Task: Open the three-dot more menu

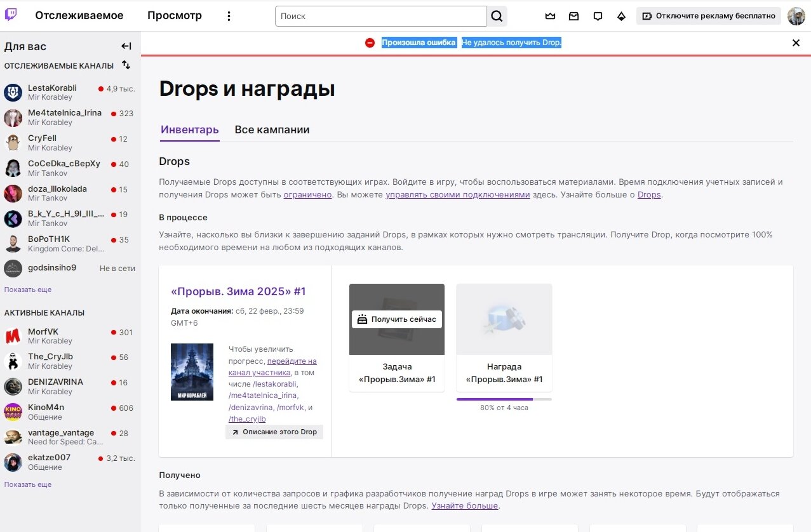Action: 229,16
